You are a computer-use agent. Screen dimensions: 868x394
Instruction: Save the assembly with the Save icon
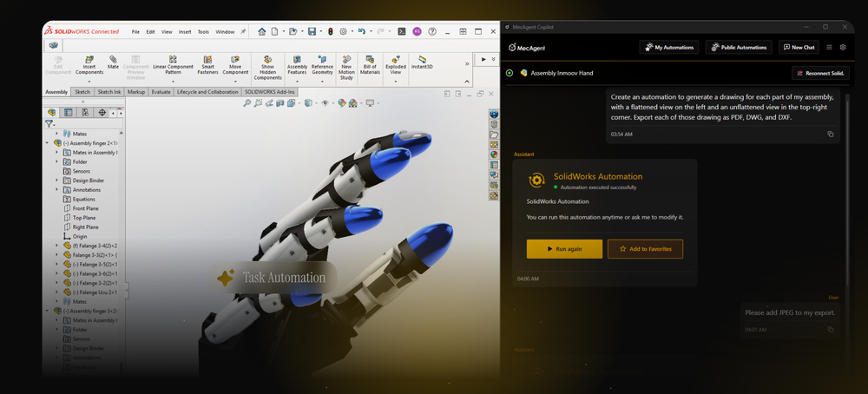pyautogui.click(x=312, y=31)
